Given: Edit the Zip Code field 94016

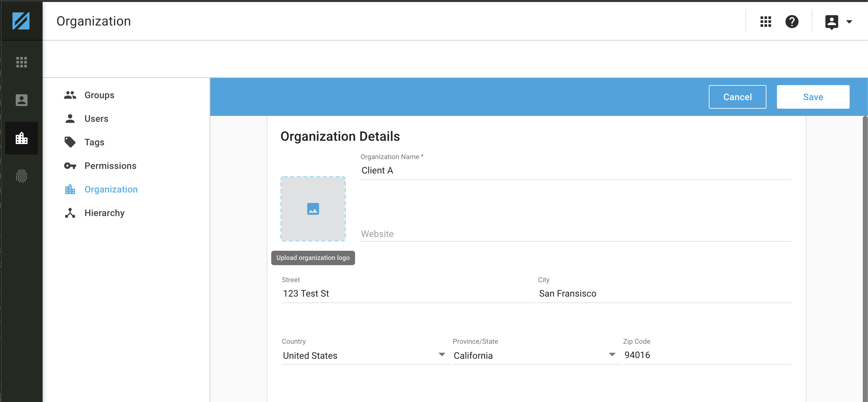Looking at the screenshot, I should [707, 355].
